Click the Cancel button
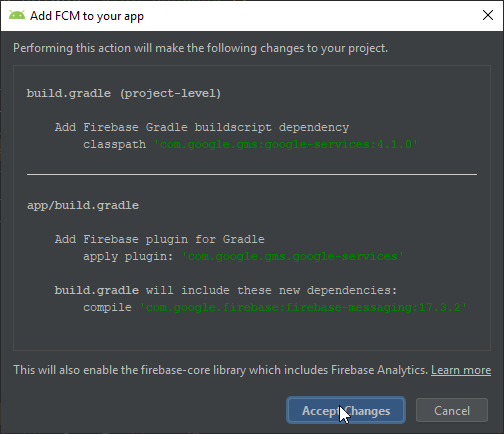The height and width of the screenshot is (434, 504). point(452,410)
